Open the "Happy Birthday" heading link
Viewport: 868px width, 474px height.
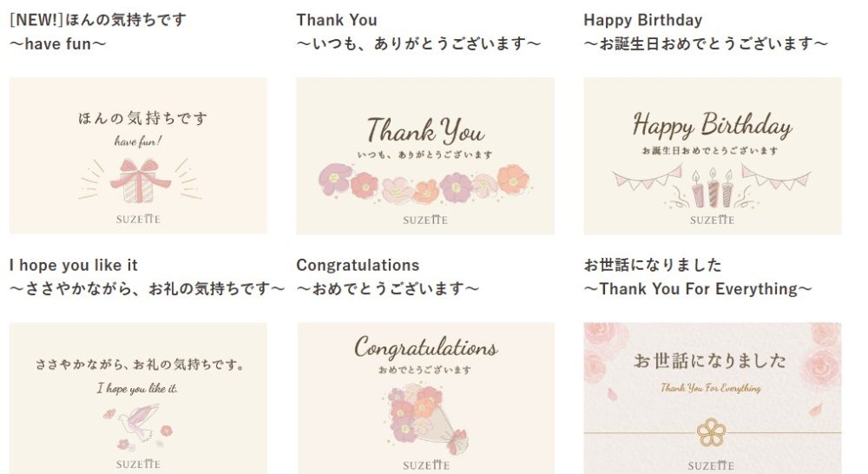coord(642,20)
